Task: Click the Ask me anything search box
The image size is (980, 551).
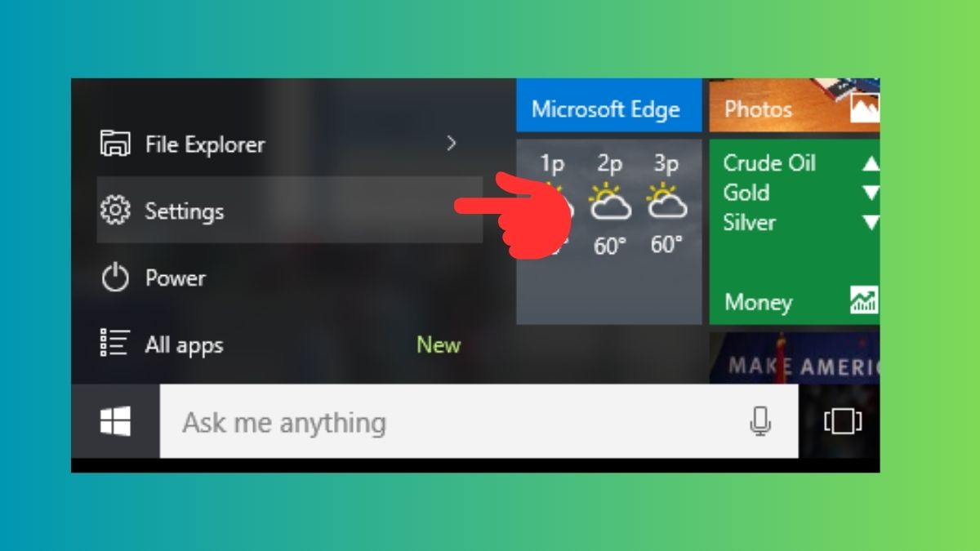Action: (x=479, y=422)
